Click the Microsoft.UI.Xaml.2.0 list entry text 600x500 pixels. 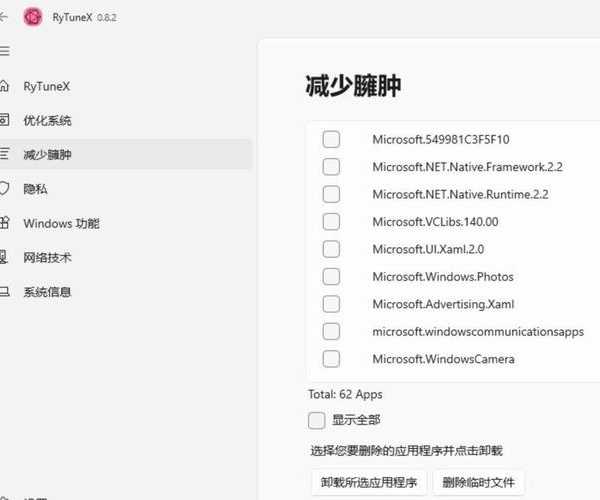coord(428,249)
